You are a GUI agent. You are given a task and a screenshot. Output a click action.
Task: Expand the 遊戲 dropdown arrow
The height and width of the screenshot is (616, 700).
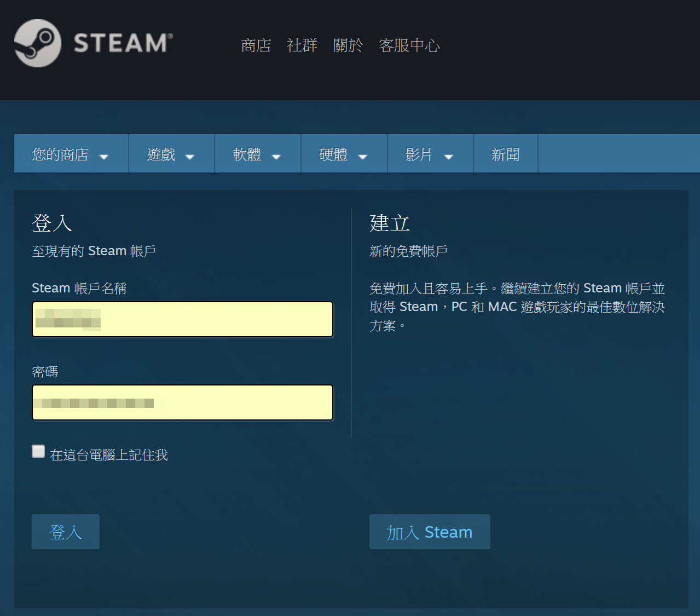[x=190, y=157]
